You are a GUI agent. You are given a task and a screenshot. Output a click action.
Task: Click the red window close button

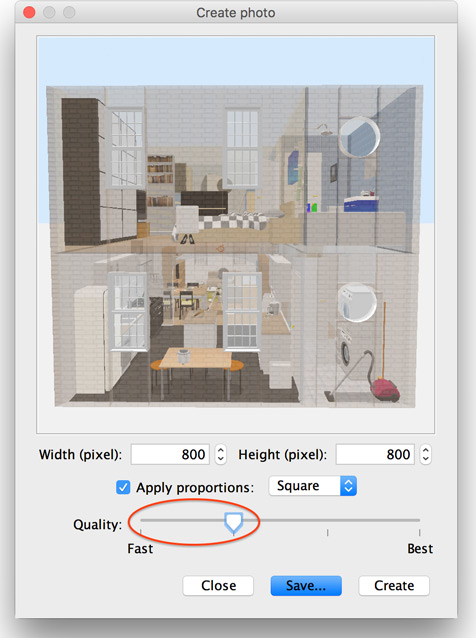click(29, 12)
